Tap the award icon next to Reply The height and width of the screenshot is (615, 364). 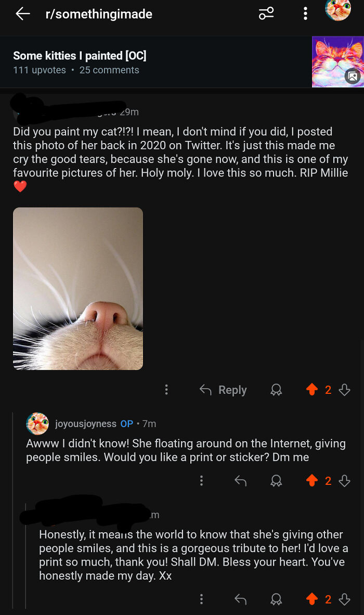tap(276, 390)
